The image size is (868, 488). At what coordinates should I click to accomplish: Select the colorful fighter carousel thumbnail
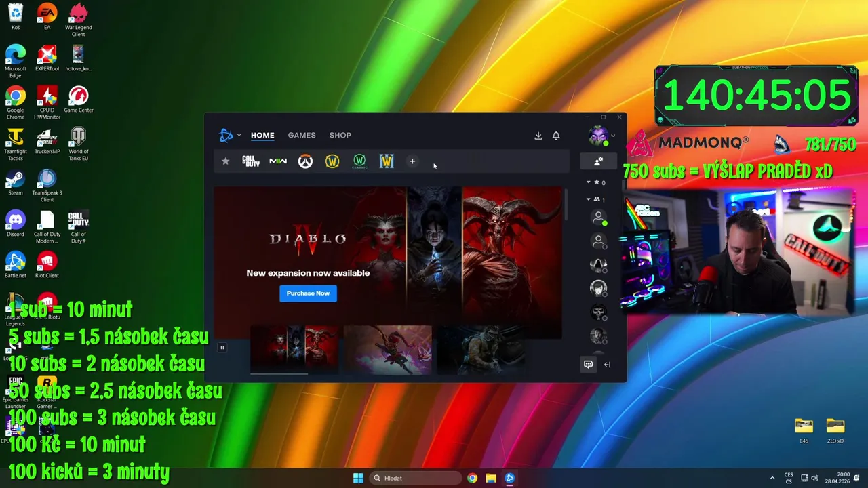387,350
